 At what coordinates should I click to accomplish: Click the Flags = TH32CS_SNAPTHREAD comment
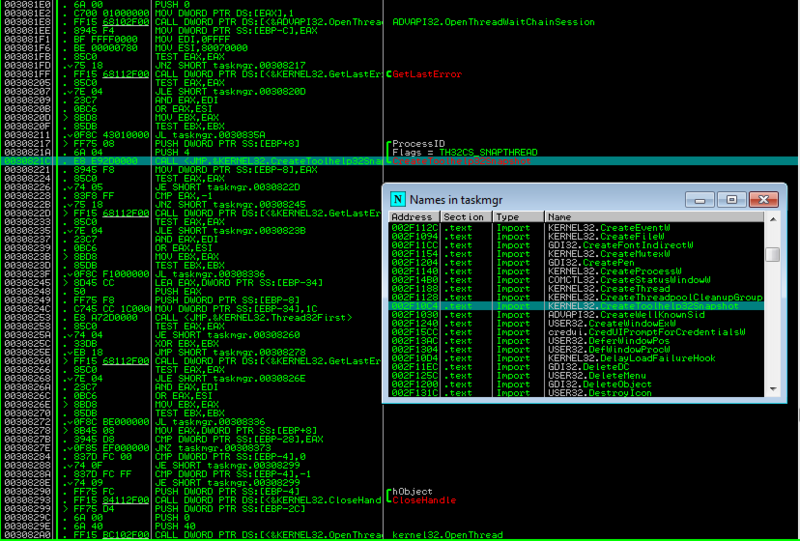click(x=465, y=152)
